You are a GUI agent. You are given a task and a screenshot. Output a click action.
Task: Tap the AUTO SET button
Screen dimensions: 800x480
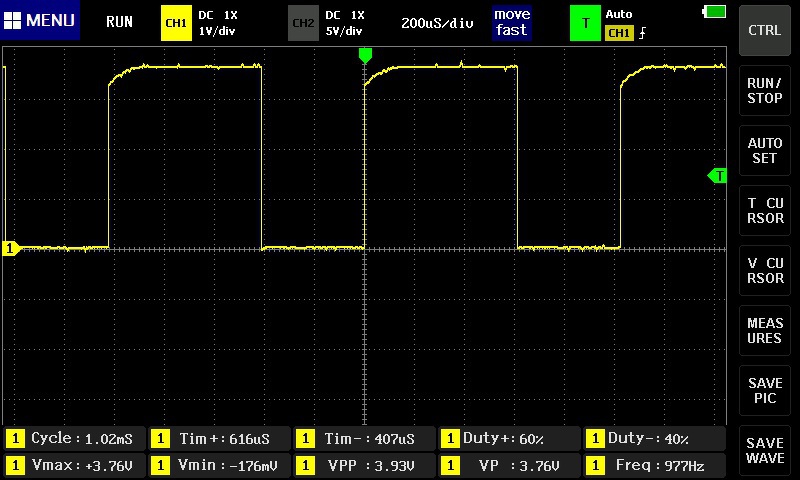coord(764,150)
